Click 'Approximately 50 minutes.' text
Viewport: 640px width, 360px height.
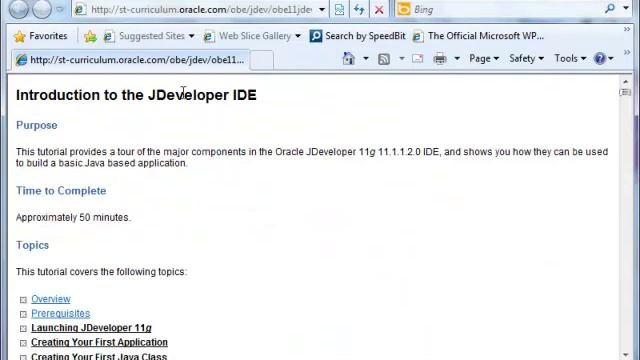click(x=73, y=218)
